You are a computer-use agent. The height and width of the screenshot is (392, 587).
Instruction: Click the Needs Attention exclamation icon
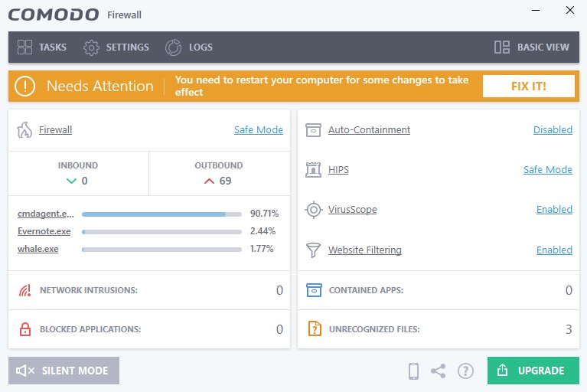24,86
